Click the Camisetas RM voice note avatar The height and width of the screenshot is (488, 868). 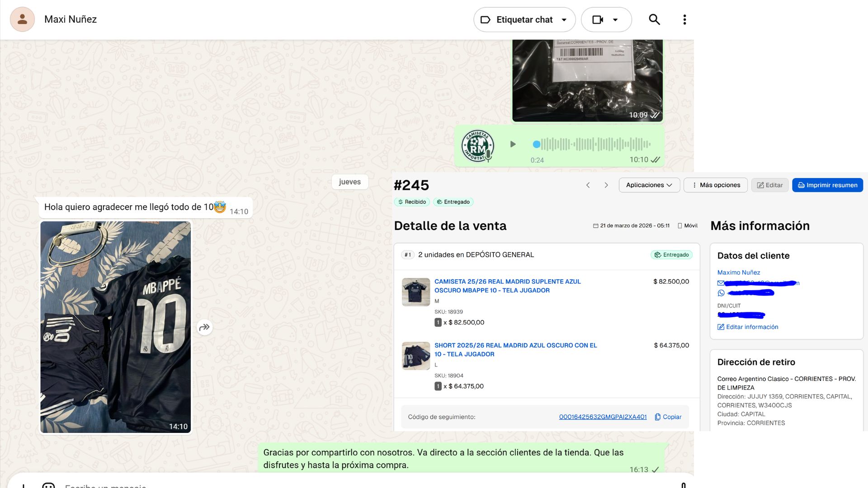(477, 146)
